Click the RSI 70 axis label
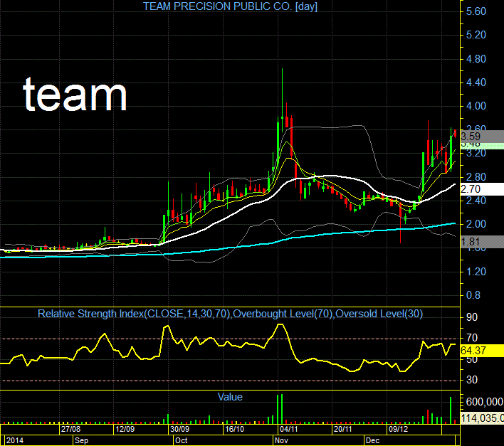 (472, 338)
